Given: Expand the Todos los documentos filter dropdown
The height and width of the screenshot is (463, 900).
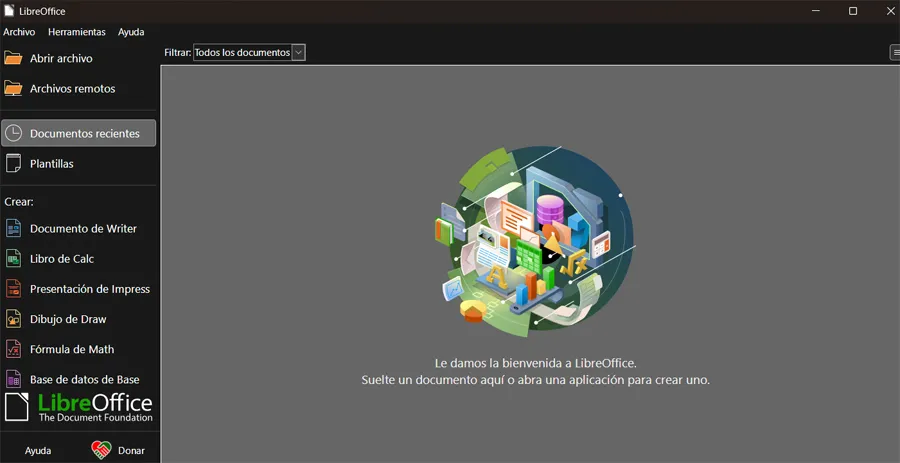Looking at the screenshot, I should [249, 52].
